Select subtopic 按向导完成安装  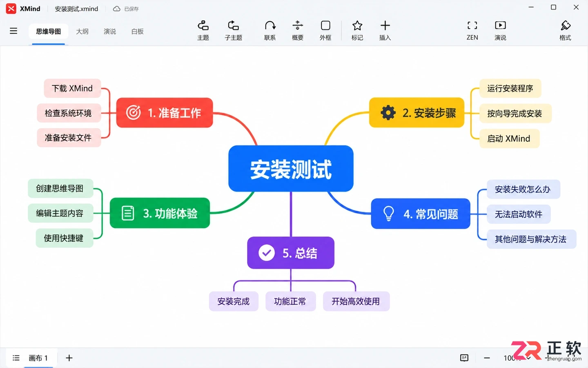tap(515, 114)
